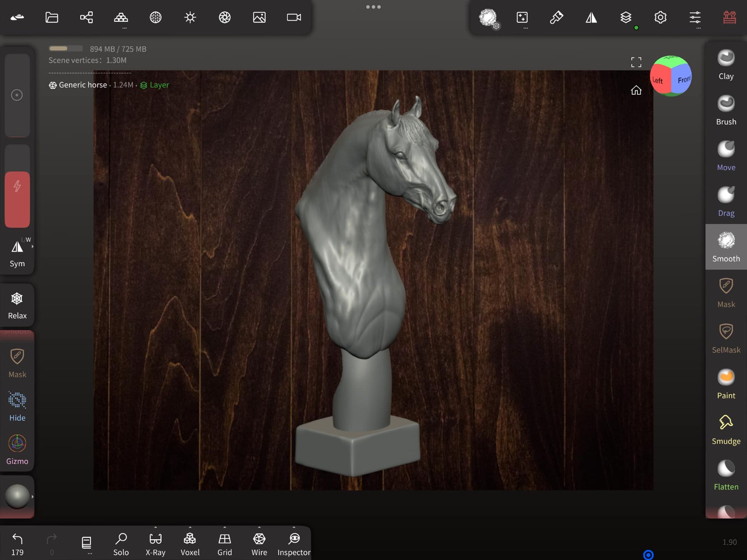Choose the Smudge tool

point(726,430)
